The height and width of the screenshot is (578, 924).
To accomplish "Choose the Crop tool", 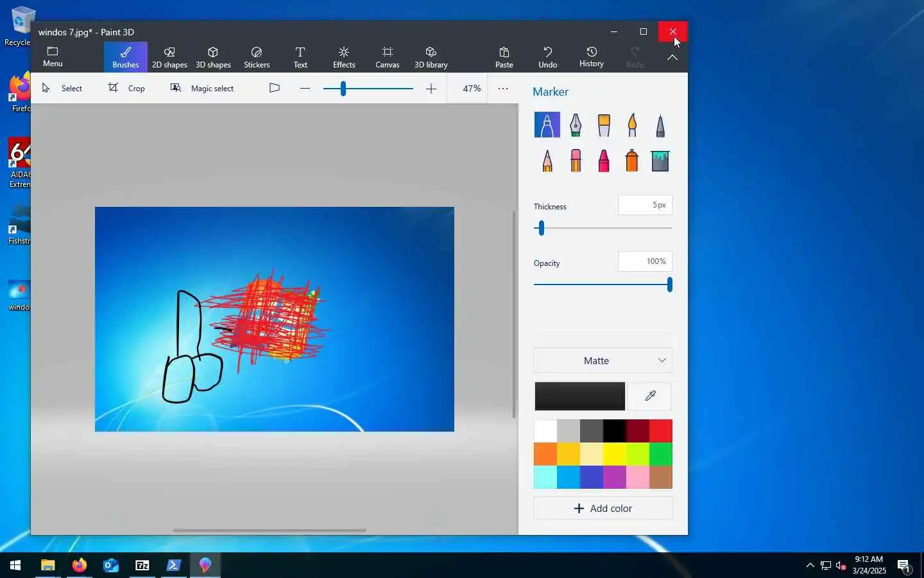I will (126, 88).
